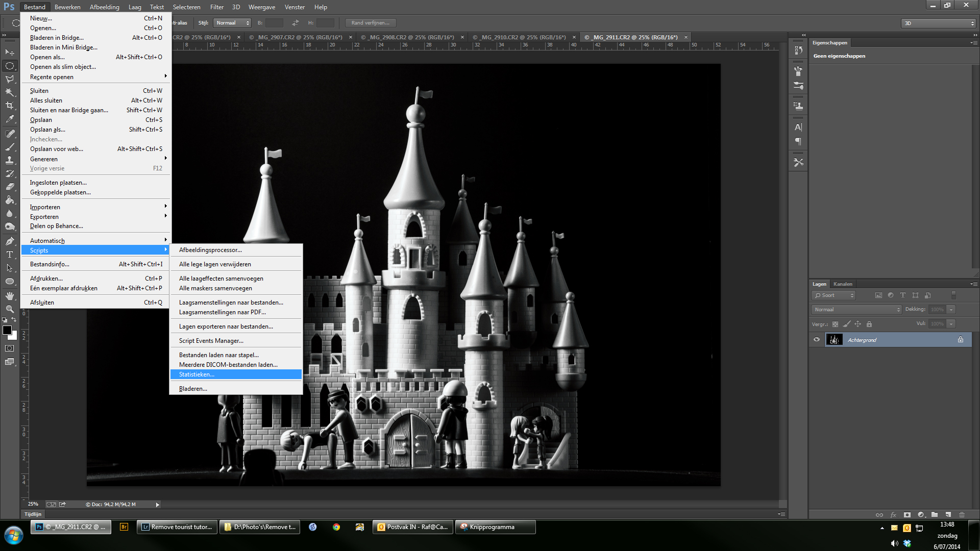Click the create new layer button

948,515
